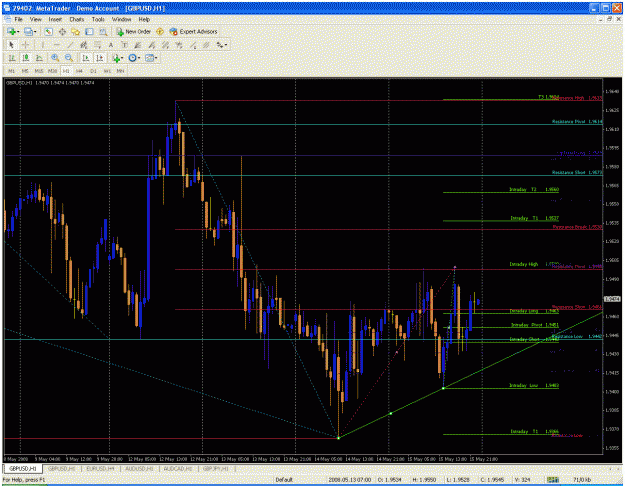
Task: Open the Navigator folder-star icon
Action: pyautogui.click(x=76, y=31)
